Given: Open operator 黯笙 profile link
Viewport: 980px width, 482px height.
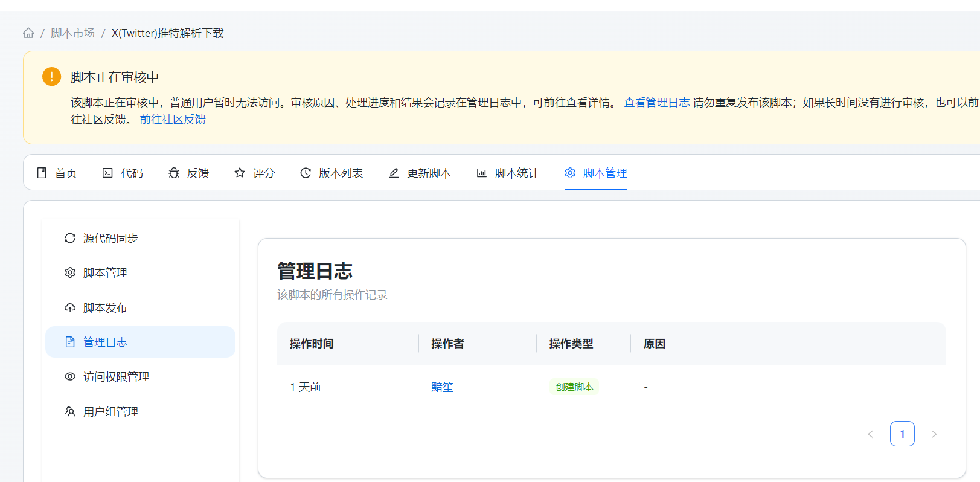Looking at the screenshot, I should point(442,387).
